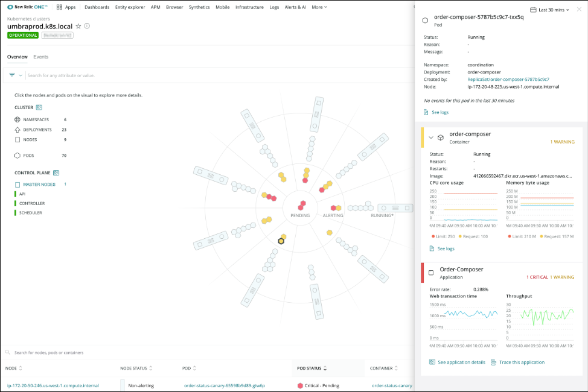Favorite the umbraprod.k8s.local cluster with the star
588x392 pixels.
click(78, 26)
